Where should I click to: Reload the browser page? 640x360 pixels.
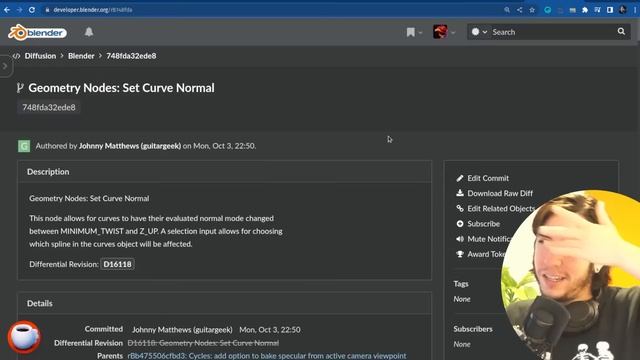pos(32,10)
